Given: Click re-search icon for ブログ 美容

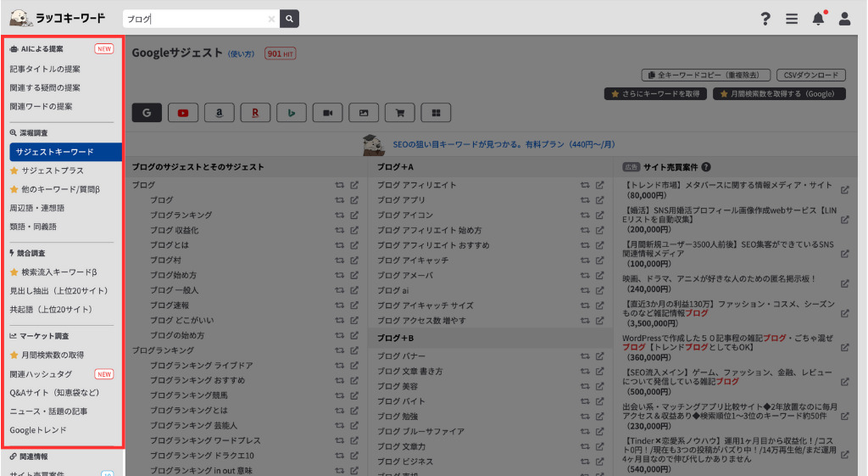Looking at the screenshot, I should click(x=585, y=386).
